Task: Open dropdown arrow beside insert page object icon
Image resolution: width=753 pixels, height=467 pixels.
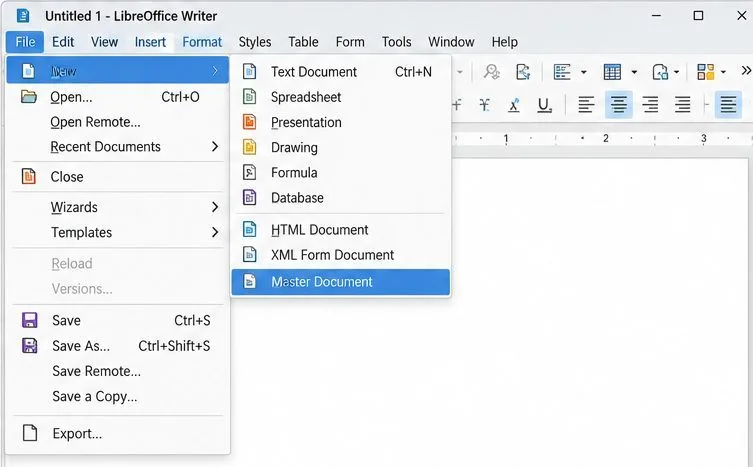Action: (x=676, y=73)
